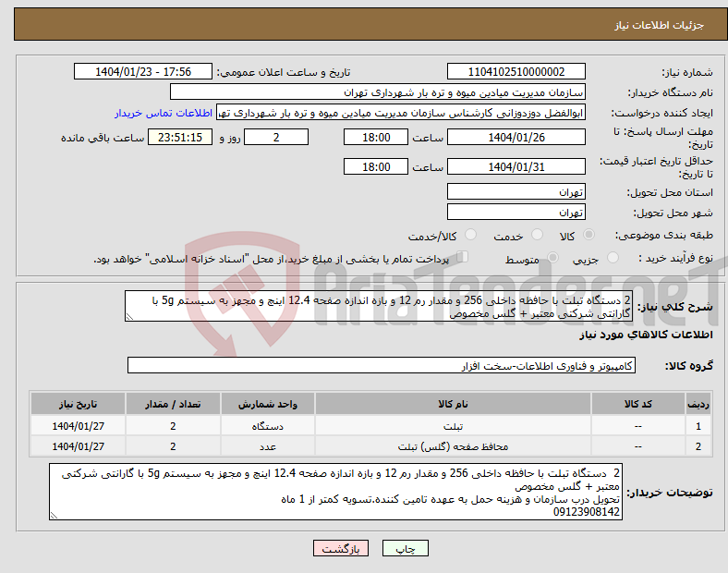Select the جزیی purchase type radio
Viewport: 728px width, 573px height.
(613, 258)
